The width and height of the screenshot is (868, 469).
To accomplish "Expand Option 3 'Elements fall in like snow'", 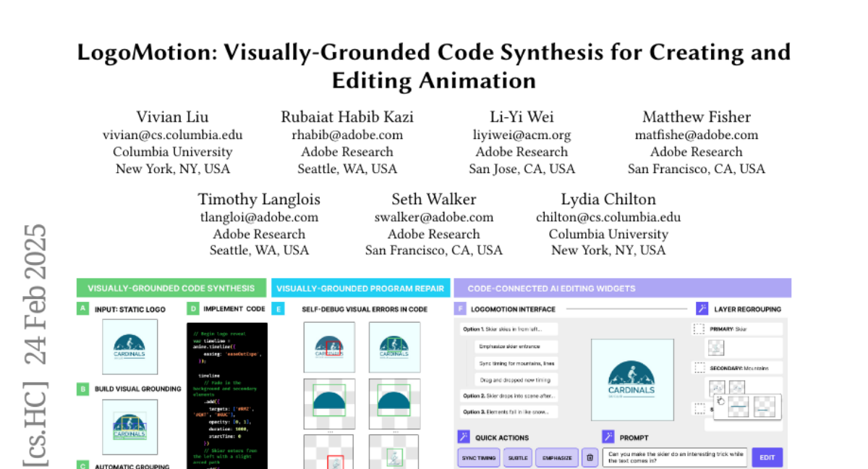I will (509, 412).
